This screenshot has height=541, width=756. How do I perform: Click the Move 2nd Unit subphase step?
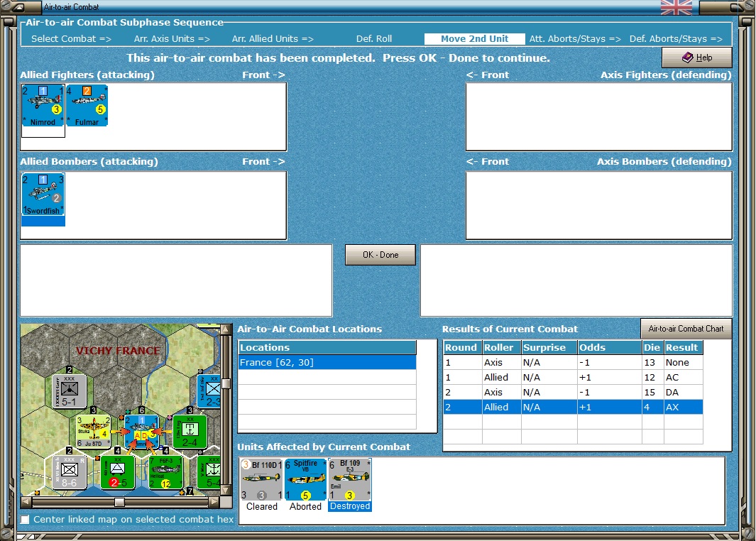474,38
